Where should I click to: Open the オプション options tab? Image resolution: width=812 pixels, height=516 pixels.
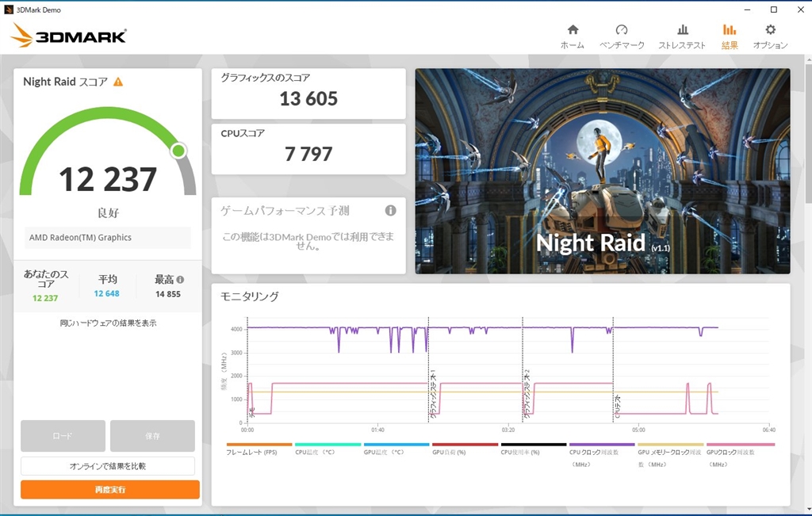tap(770, 36)
